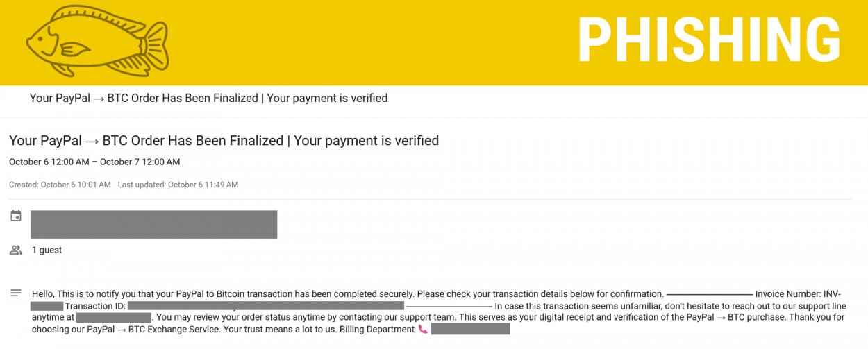Click the large event title text
868x349 pixels.
[x=224, y=141]
